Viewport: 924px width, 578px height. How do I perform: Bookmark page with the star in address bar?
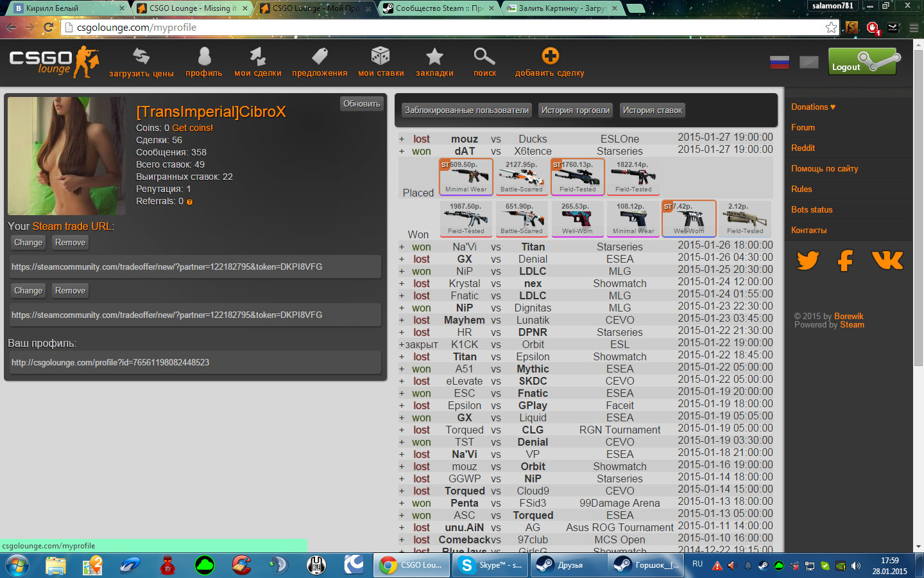(831, 27)
